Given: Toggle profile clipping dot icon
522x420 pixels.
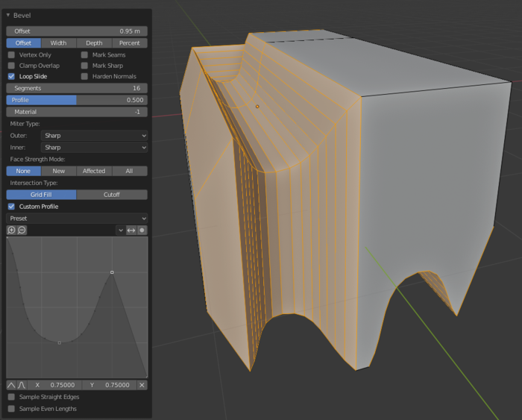Looking at the screenshot, I should (142, 231).
